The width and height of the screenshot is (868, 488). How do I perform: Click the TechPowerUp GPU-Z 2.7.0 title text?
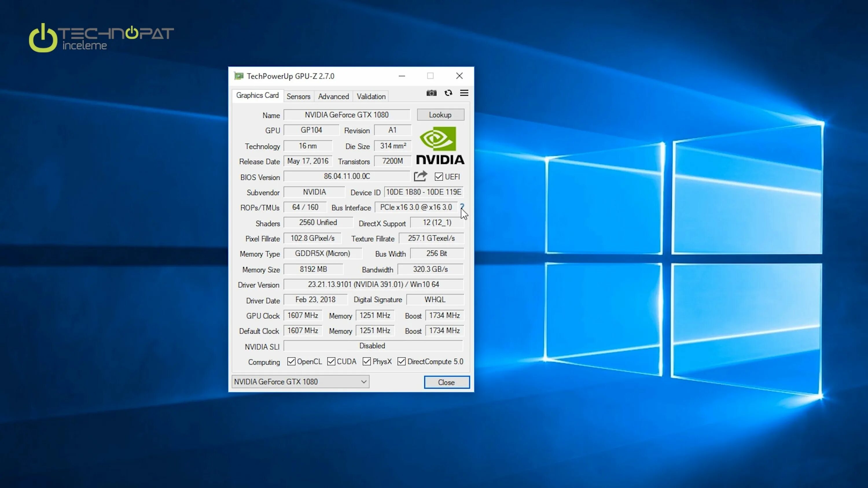[290, 76]
